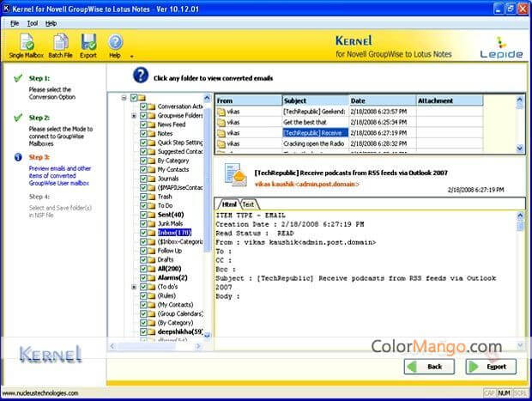Click the Step 1 green checkmark icon
The height and width of the screenshot is (401, 532).
(x=18, y=78)
